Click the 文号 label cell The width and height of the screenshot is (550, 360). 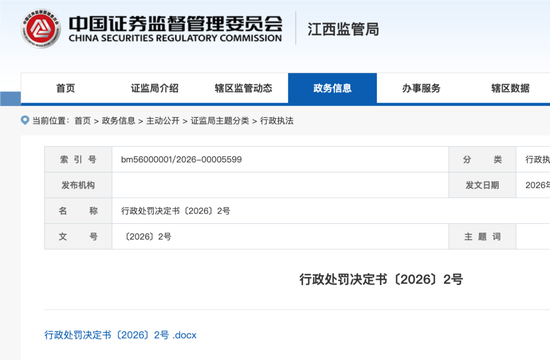point(78,236)
